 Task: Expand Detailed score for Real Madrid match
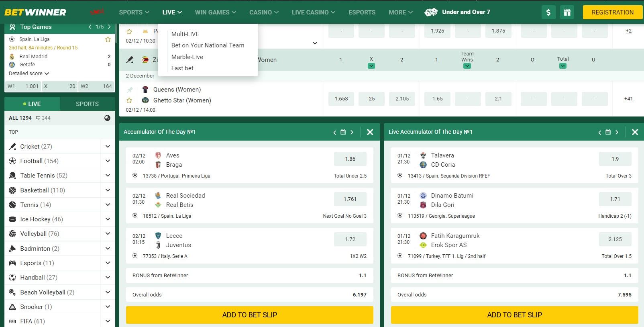coord(29,74)
